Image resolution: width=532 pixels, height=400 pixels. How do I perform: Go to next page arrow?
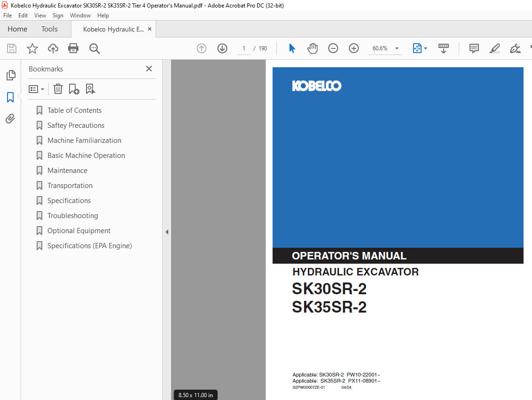pyautogui.click(x=222, y=48)
